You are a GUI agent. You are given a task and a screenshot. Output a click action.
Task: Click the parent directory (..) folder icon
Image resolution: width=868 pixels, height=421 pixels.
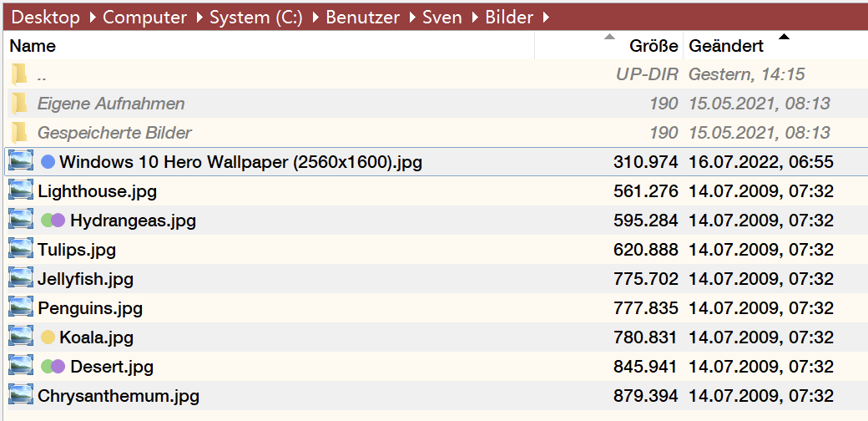point(19,74)
